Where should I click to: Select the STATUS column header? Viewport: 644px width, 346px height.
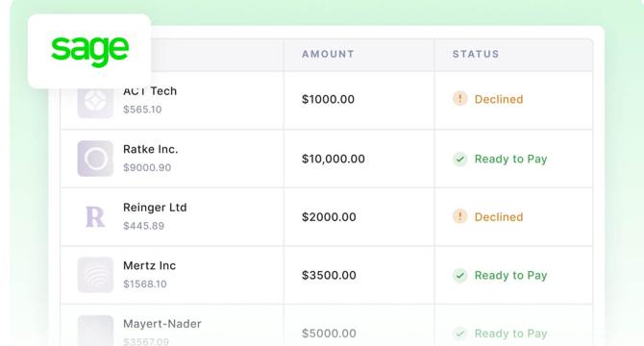tap(476, 54)
